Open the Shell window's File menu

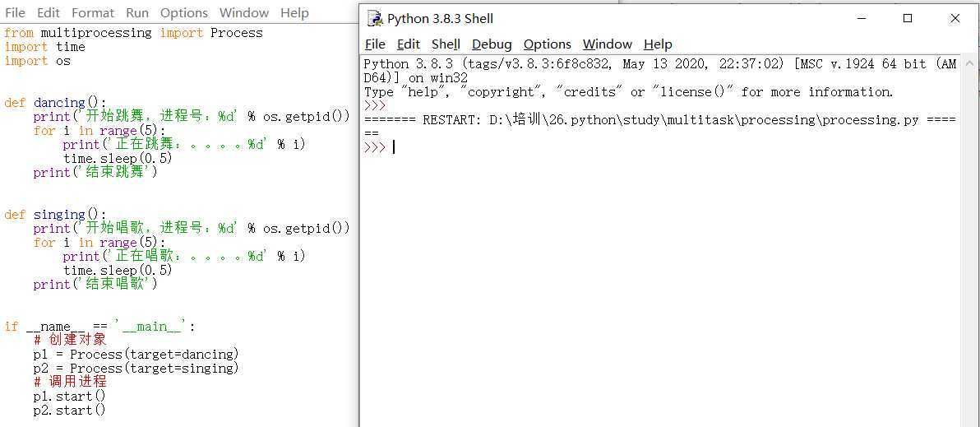(375, 44)
